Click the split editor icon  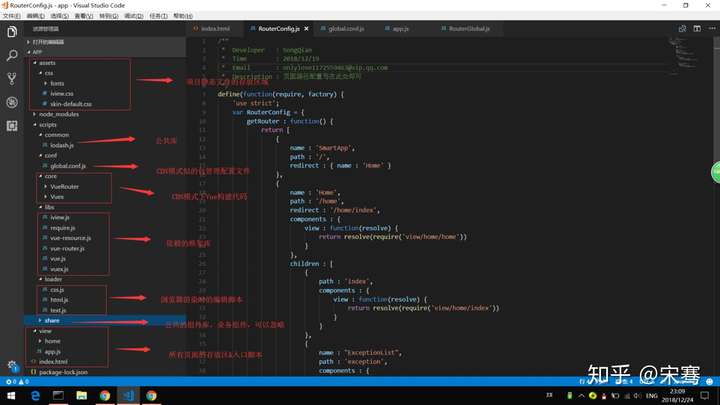pyautogui.click(x=697, y=28)
